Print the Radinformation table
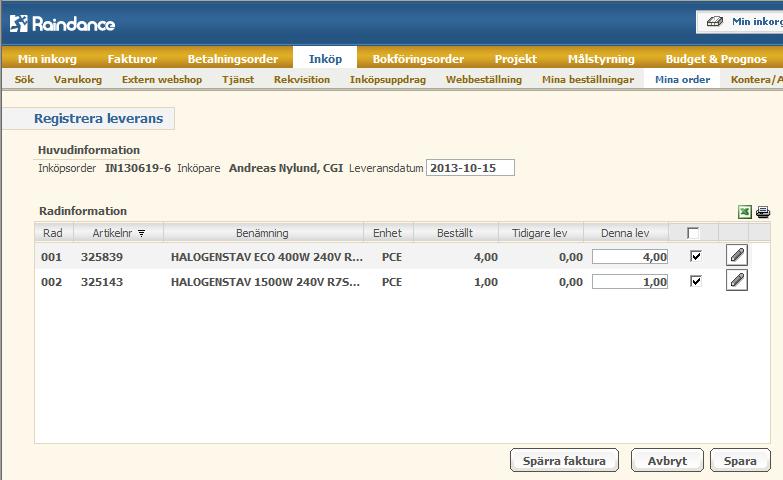The image size is (783, 480). point(763,212)
